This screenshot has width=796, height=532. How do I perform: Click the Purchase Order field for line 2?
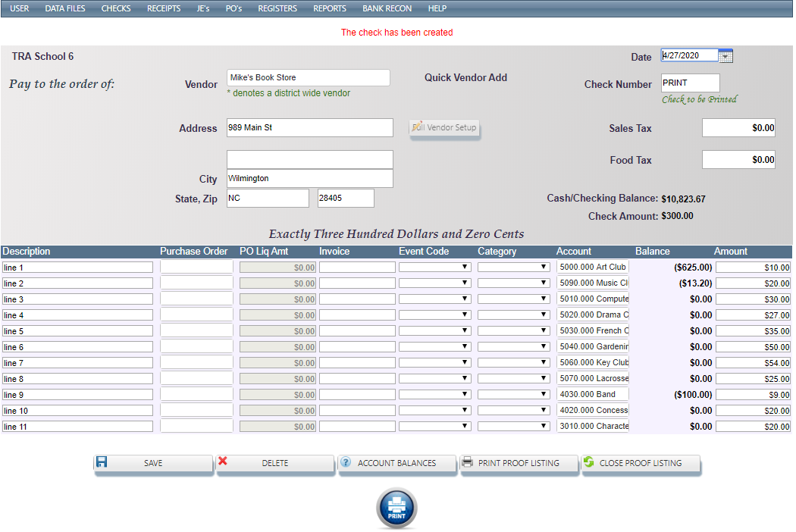(x=196, y=283)
